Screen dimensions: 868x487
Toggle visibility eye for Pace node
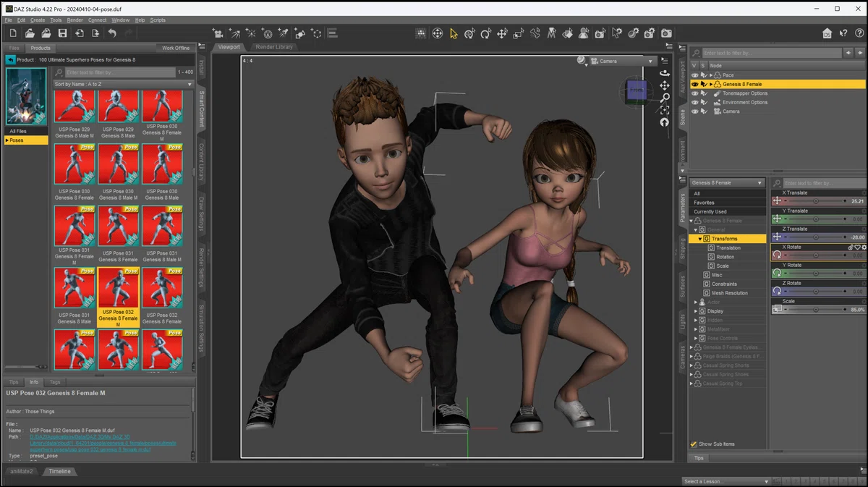point(695,75)
